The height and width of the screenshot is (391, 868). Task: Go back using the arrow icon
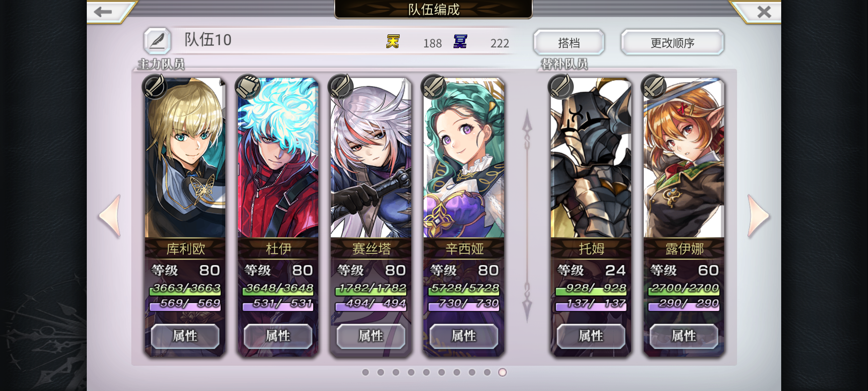point(103,12)
